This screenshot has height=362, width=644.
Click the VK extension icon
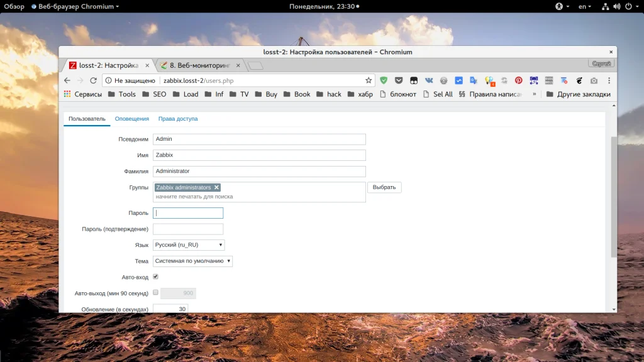(429, 80)
